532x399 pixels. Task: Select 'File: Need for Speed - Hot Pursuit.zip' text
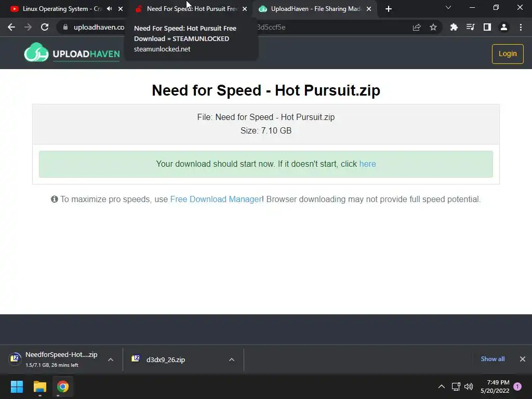(x=266, y=117)
